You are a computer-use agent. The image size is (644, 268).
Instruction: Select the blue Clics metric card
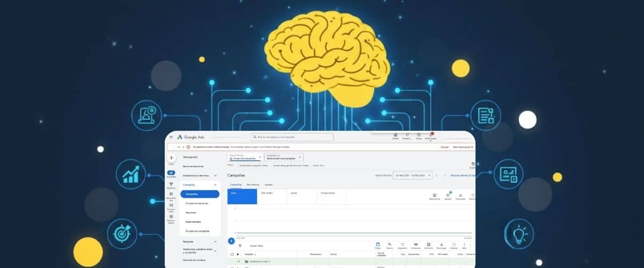click(x=243, y=196)
